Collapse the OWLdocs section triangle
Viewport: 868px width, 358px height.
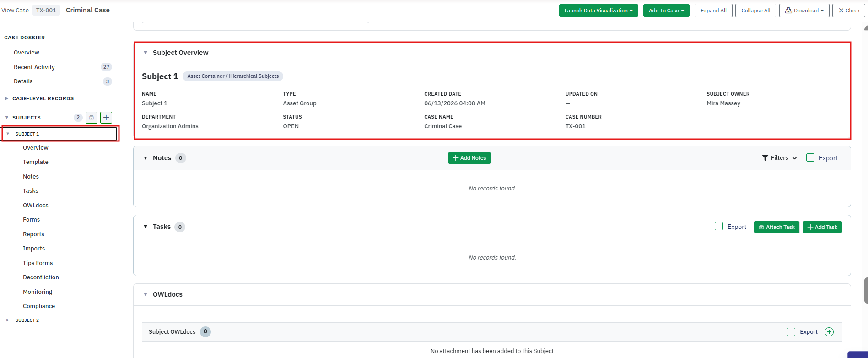pyautogui.click(x=146, y=294)
